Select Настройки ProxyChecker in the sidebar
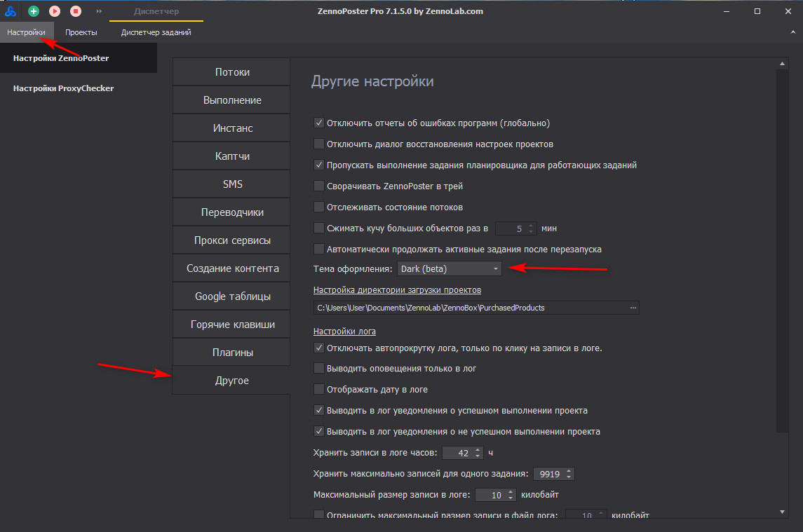This screenshot has width=803, height=532. (x=64, y=88)
